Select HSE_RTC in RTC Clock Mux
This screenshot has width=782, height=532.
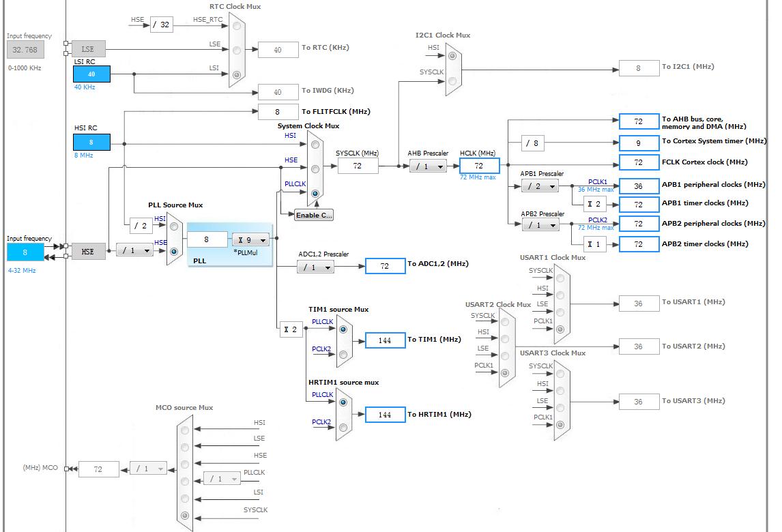pos(237,26)
